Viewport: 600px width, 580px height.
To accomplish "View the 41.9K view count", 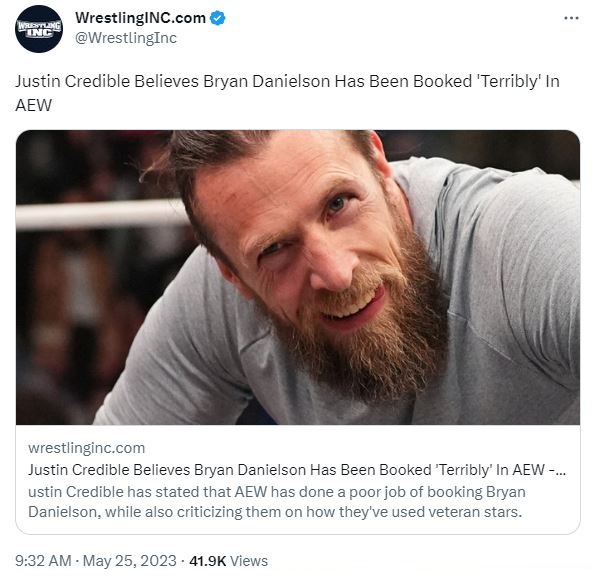I will tap(207, 561).
